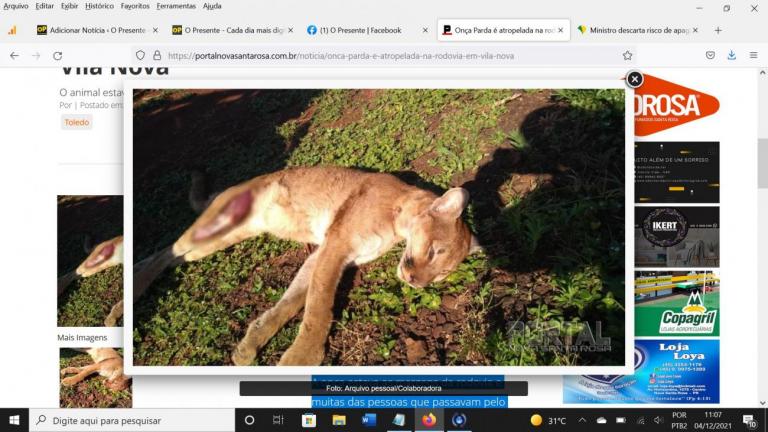
Task: Open the main article thumbnail image
Action: [90, 261]
